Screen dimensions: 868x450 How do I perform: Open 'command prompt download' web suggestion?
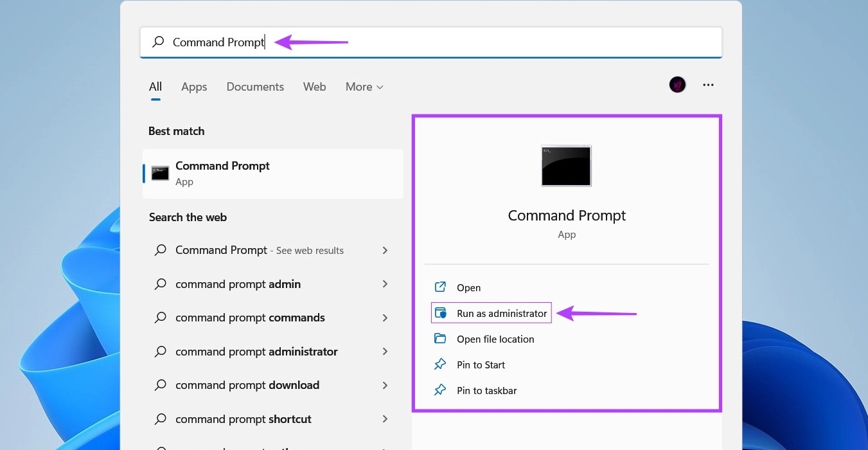coord(273,385)
